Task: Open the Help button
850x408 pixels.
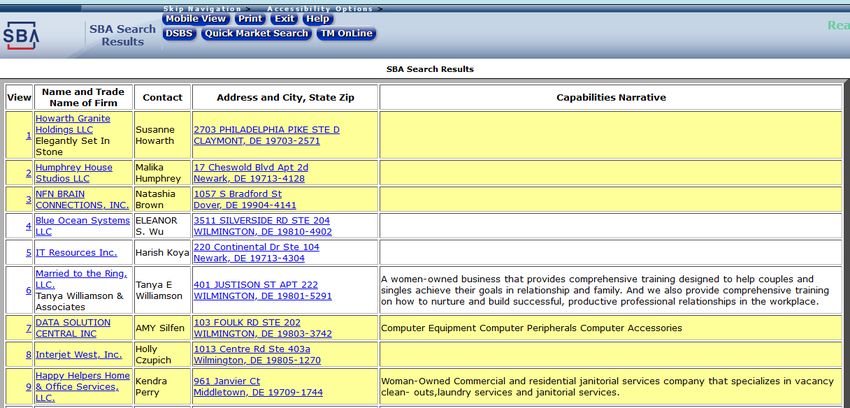Action: pos(317,19)
